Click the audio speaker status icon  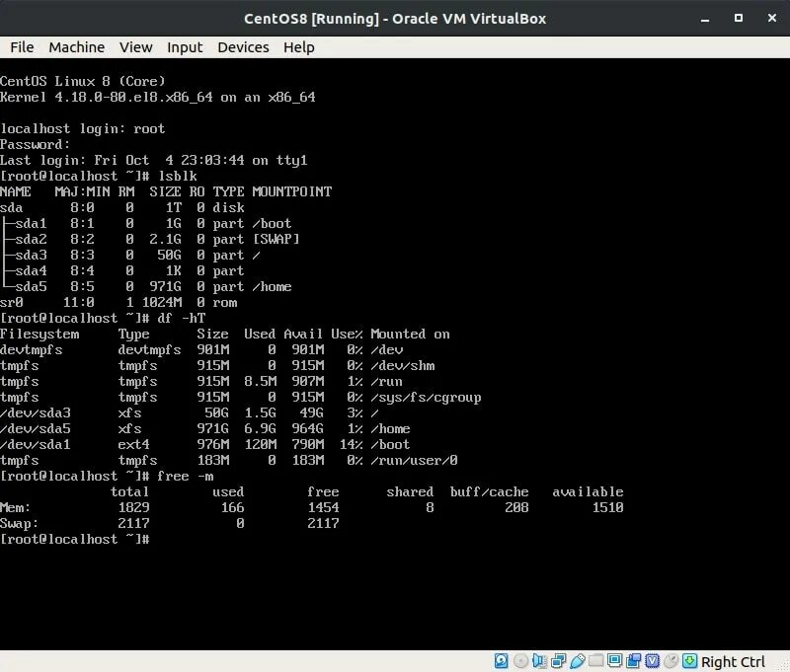[539, 660]
